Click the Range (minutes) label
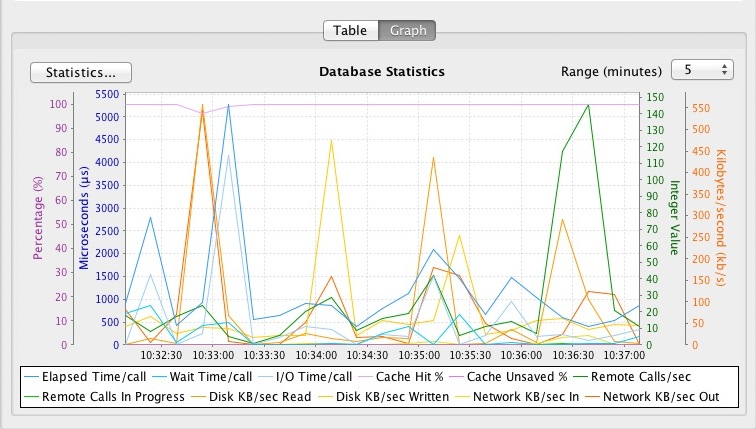Screen dimensions: 756x429 pyautogui.click(x=611, y=72)
